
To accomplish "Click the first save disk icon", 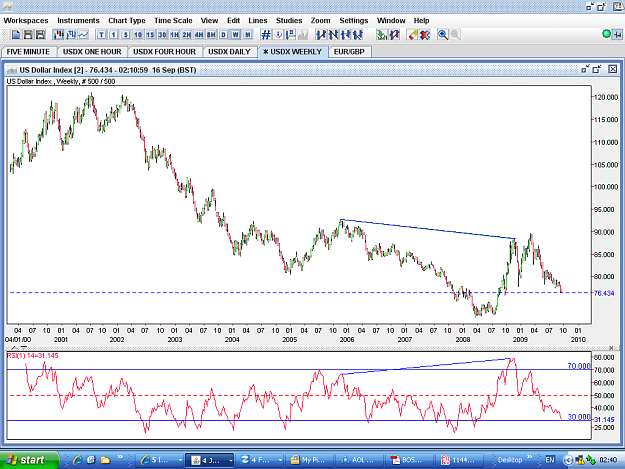I will [28, 35].
